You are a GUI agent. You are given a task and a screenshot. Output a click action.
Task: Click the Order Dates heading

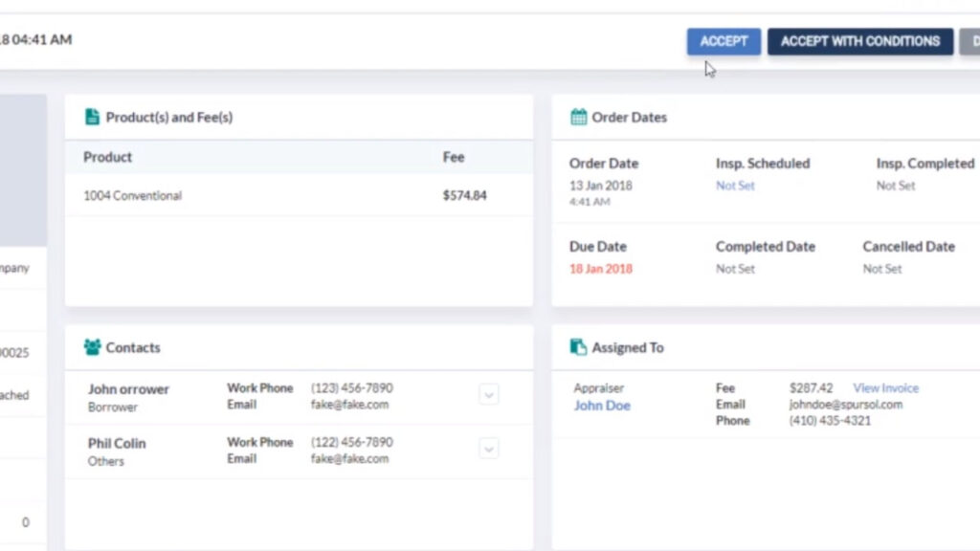click(x=629, y=118)
